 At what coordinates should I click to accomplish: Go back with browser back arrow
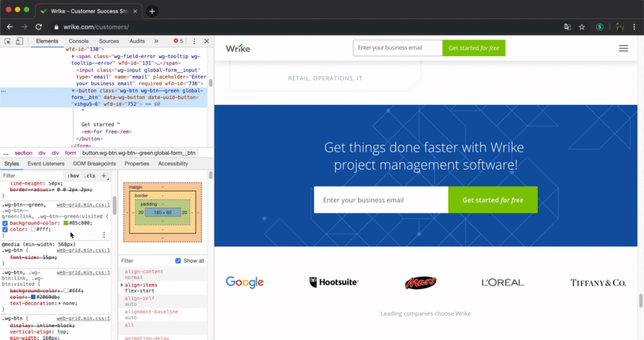tap(10, 26)
